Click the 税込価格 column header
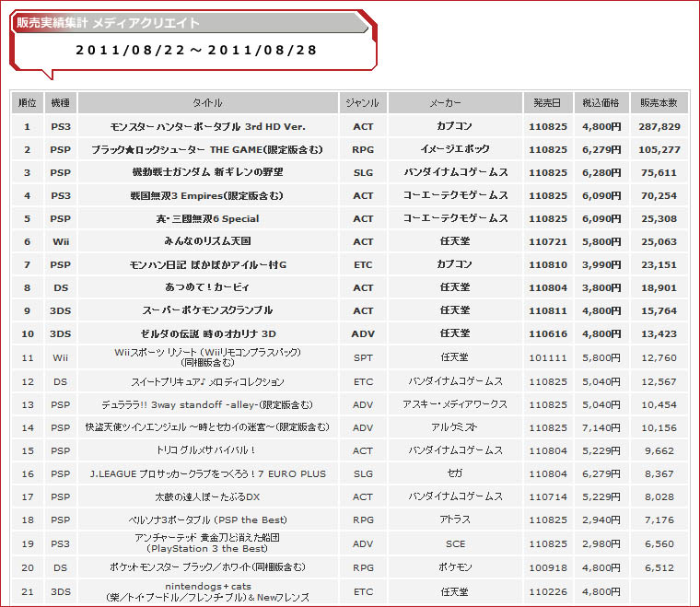 (601, 102)
